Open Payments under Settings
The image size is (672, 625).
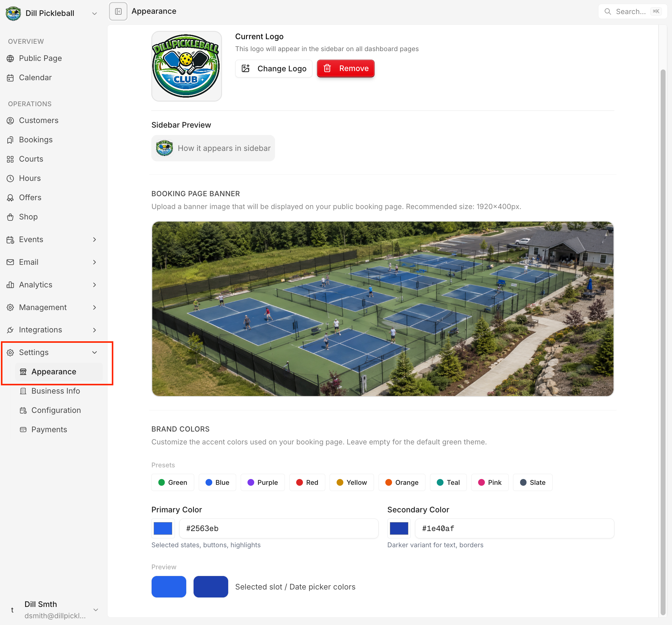click(x=59, y=430)
